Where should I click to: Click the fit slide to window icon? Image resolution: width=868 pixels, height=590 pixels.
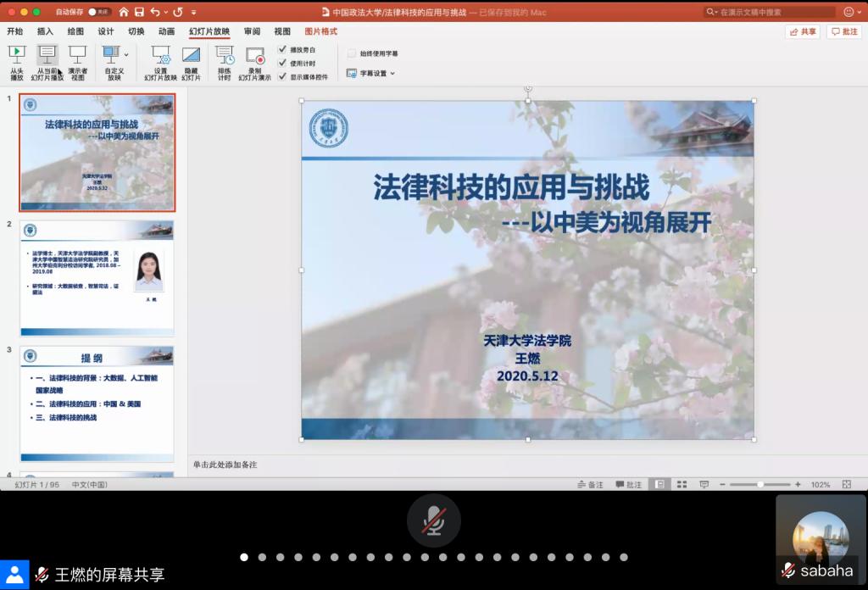(x=847, y=484)
